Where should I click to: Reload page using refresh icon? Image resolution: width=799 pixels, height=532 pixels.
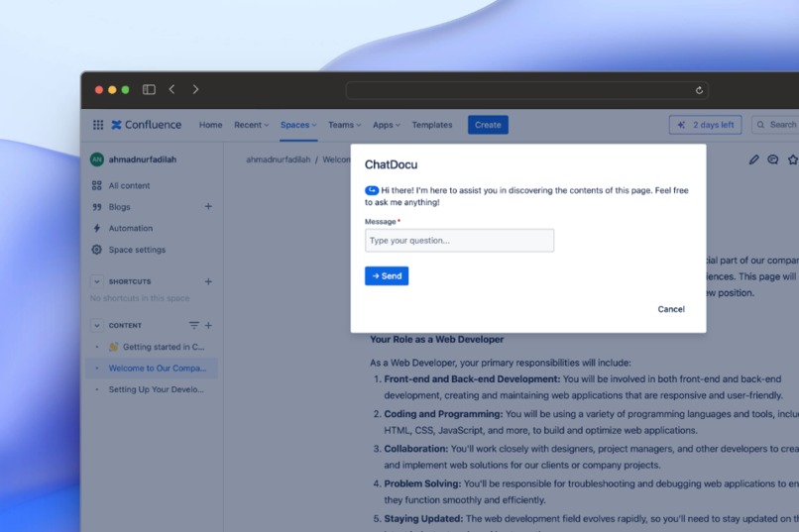click(x=699, y=90)
